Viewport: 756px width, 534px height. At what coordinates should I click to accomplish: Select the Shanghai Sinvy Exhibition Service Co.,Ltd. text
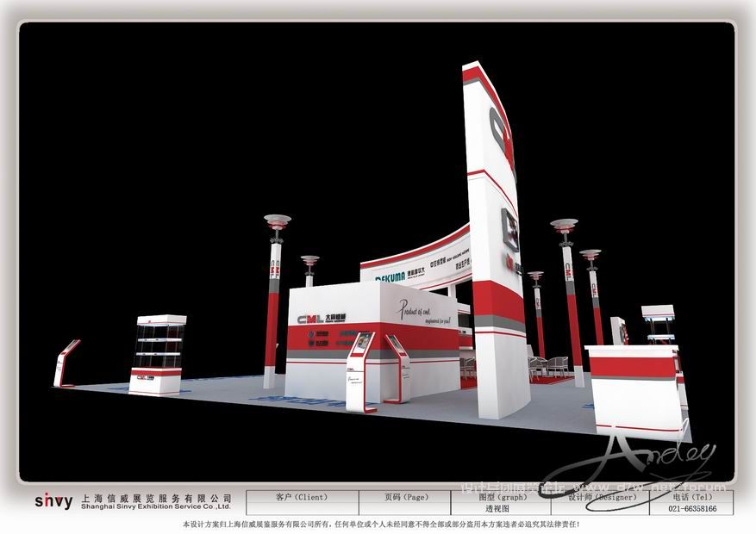point(156,506)
